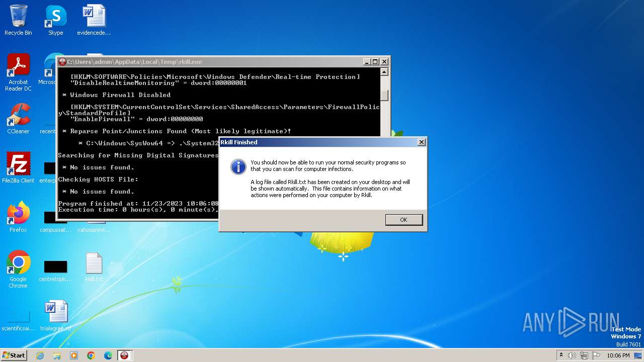Viewport: 644px width, 362px height.
Task: Close the rkill.exe console window
Action: 384,62
